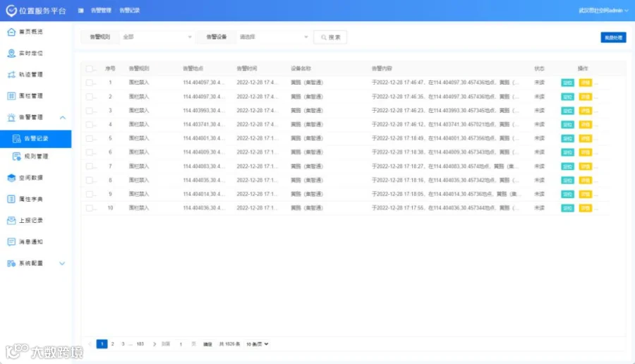This screenshot has height=364, width=635.
Task: Open 首页概览 home icon in sidebar
Action: click(x=11, y=32)
